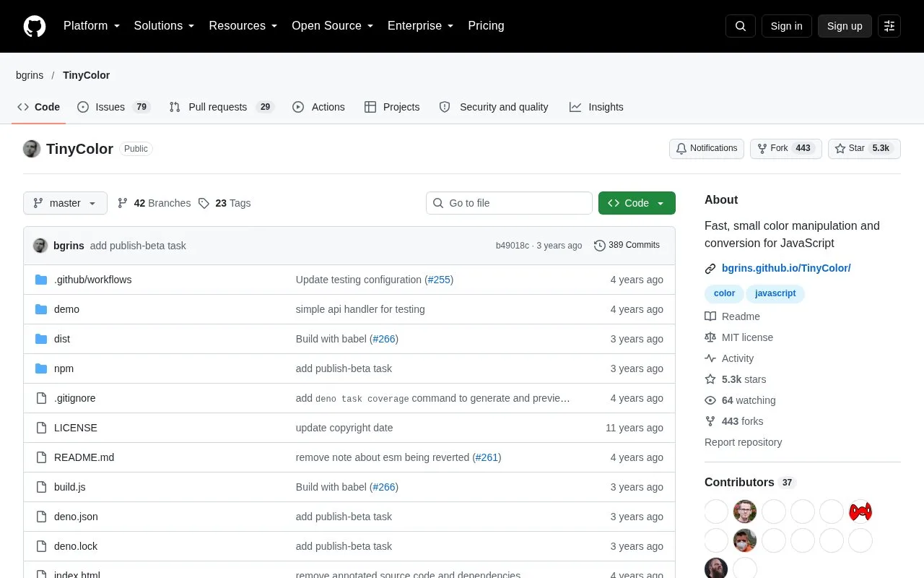The height and width of the screenshot is (578, 924).
Task: Click the Sign up button
Action: point(845,26)
